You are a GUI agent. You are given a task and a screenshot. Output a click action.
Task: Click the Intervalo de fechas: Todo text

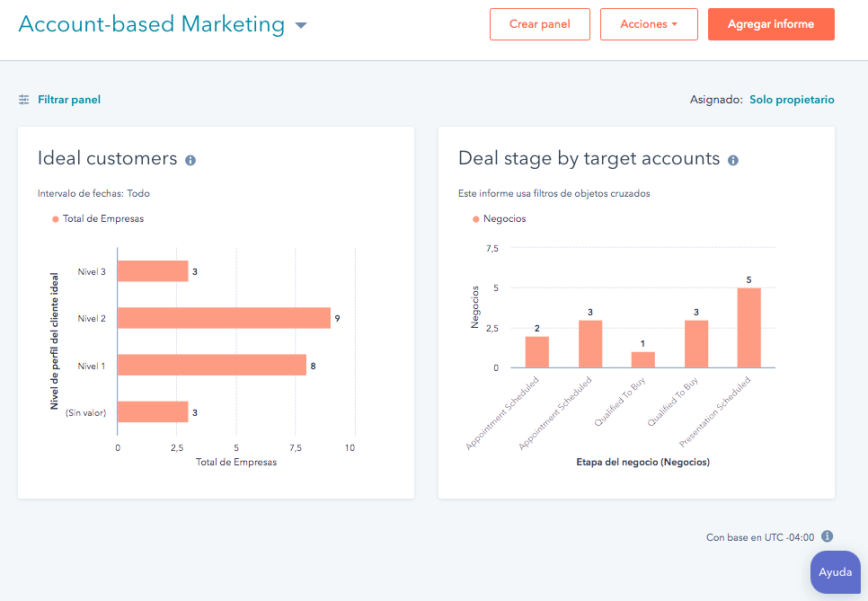(93, 193)
